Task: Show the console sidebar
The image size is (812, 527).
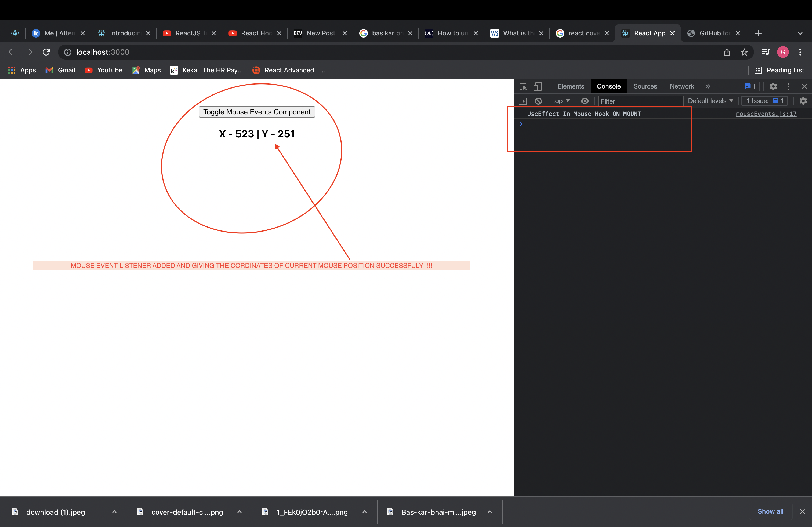Action: pyautogui.click(x=523, y=101)
